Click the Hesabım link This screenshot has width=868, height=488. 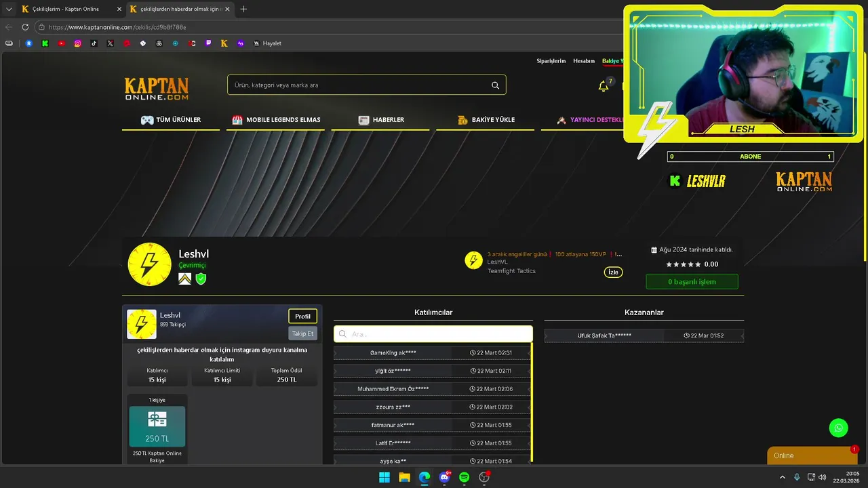(x=584, y=61)
